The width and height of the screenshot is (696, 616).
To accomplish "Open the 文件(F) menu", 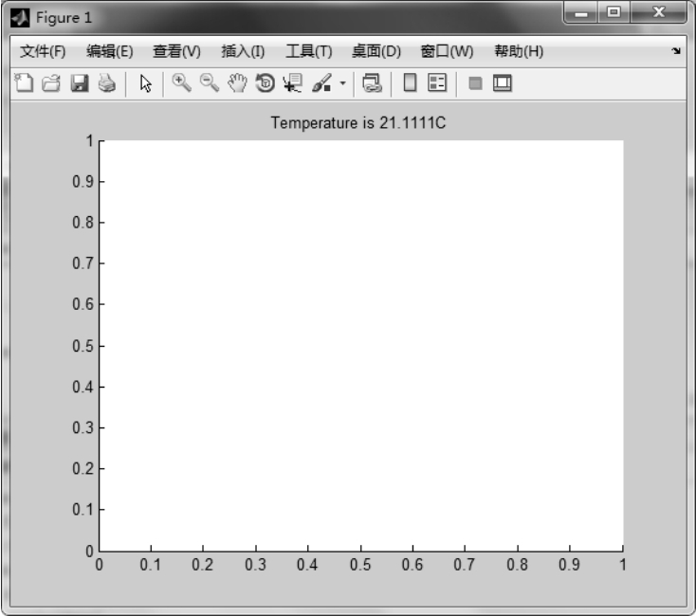I will [43, 51].
